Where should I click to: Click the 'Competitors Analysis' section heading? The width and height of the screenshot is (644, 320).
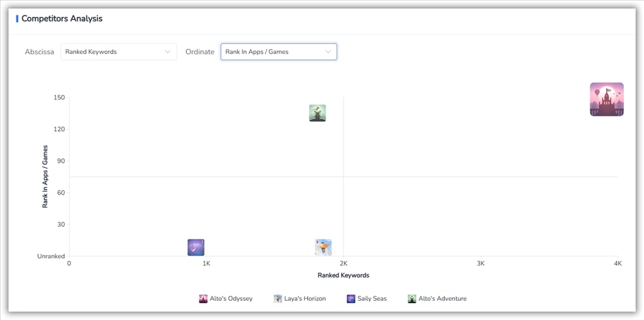click(x=62, y=19)
